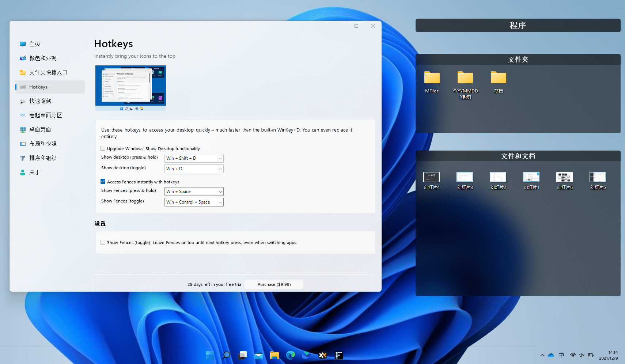Click the Hotkeys preview thumbnail image
Screen dimensions: 625x364
130,88
